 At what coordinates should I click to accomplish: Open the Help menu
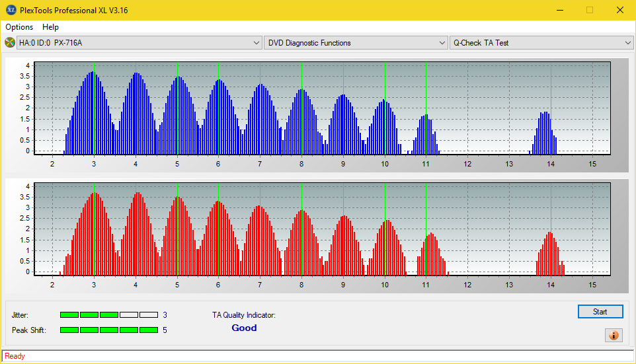[50, 27]
